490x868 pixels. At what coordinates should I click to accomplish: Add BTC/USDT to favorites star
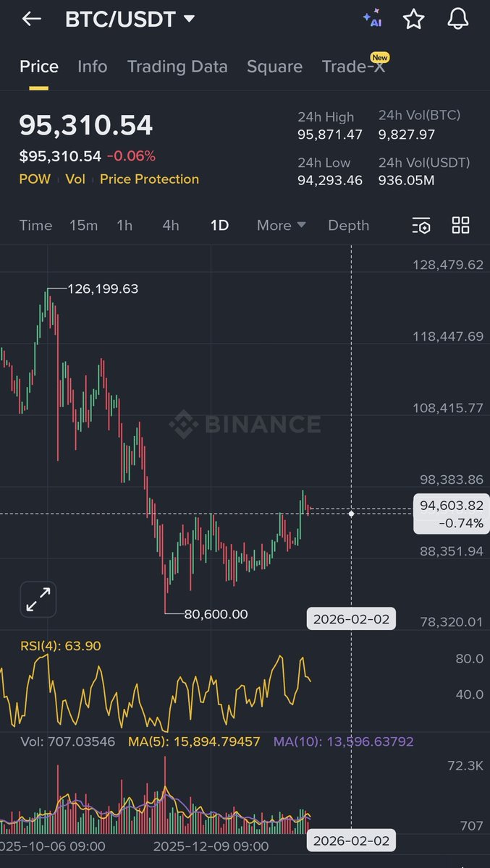pos(413,20)
